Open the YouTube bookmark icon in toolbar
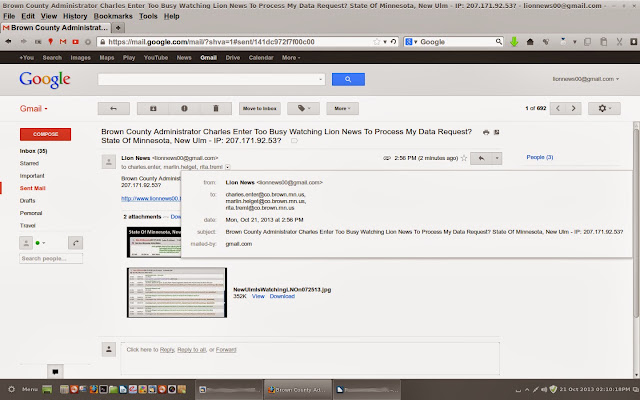This screenshot has height=400, width=640. coord(76,42)
